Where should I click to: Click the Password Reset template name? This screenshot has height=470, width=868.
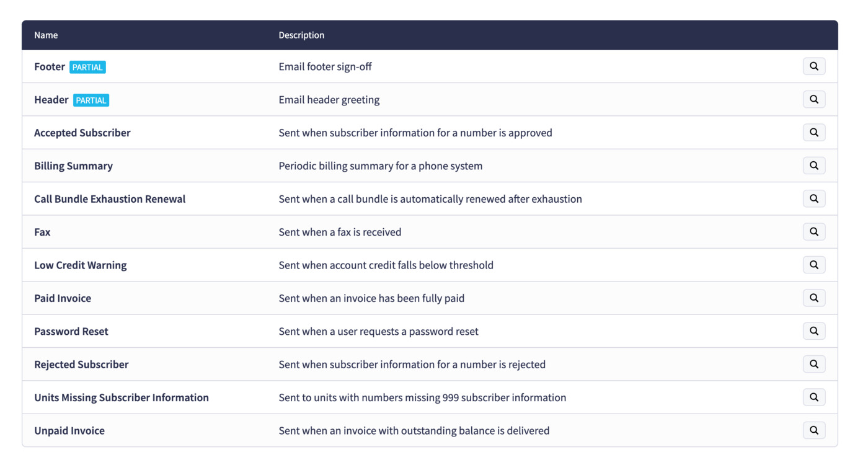pos(71,331)
